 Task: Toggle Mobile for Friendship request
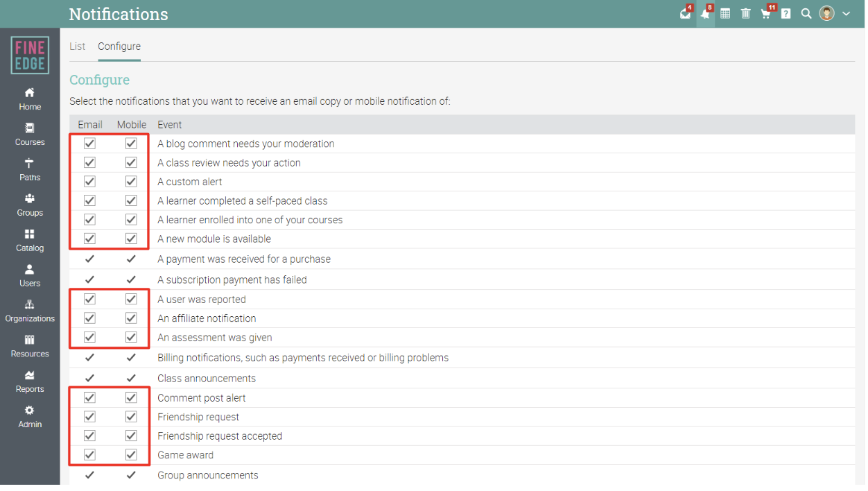pyautogui.click(x=131, y=417)
